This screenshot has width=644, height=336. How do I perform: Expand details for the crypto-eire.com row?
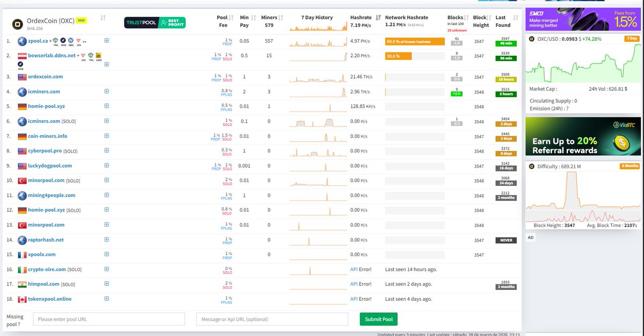tap(106, 270)
